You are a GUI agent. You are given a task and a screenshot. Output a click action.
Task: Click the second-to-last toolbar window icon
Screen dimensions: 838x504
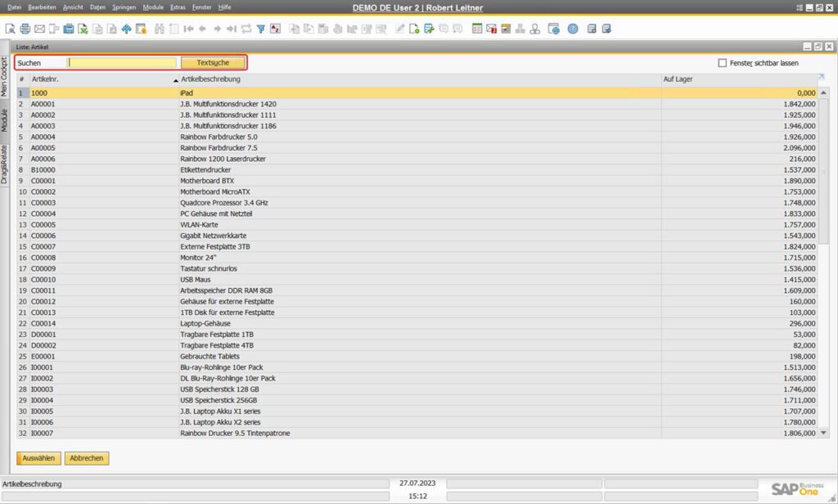click(x=592, y=29)
